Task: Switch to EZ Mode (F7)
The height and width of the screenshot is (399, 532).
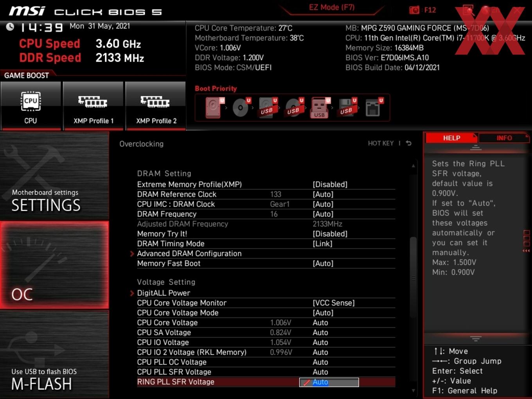Action: [x=332, y=7]
